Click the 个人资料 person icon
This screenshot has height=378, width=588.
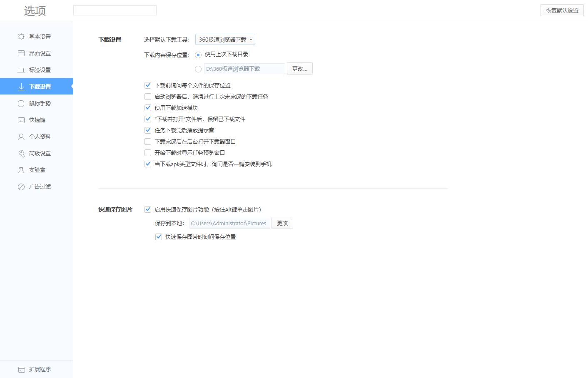pos(21,137)
